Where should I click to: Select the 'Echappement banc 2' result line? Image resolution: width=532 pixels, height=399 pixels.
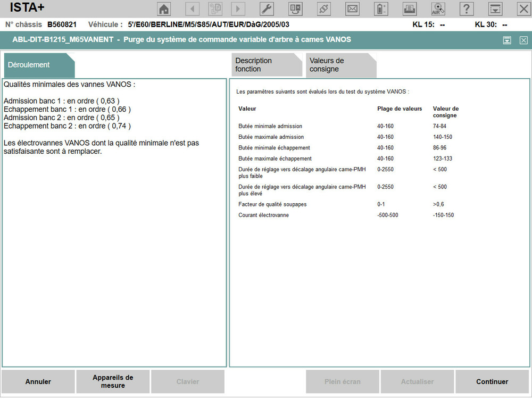coord(67,126)
